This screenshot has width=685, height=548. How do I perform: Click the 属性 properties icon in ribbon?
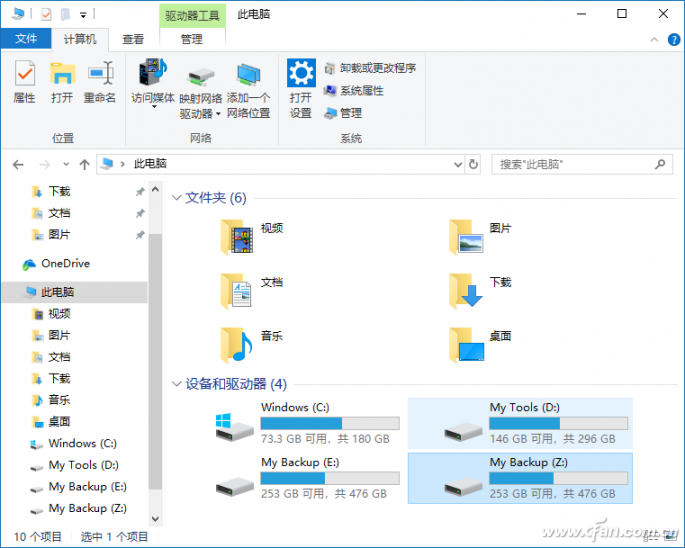pos(24,73)
